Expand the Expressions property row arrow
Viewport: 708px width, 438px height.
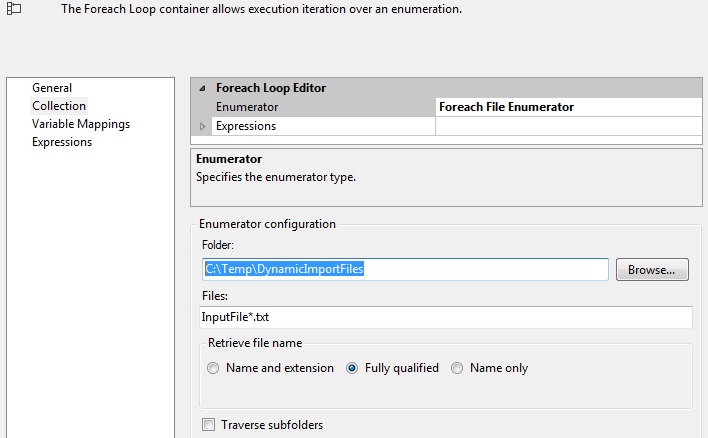click(204, 126)
